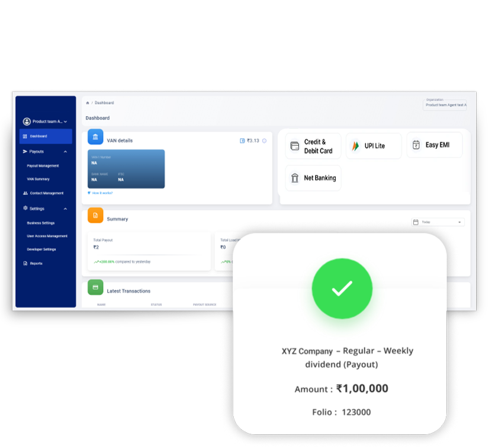Image resolution: width=495 pixels, height=448 pixels.
Task: Click the orange Summary document icon
Action: coord(95,216)
